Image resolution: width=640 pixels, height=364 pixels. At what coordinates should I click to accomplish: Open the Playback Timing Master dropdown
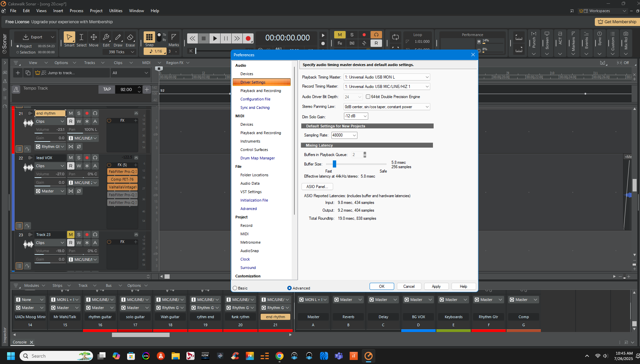coord(387,77)
